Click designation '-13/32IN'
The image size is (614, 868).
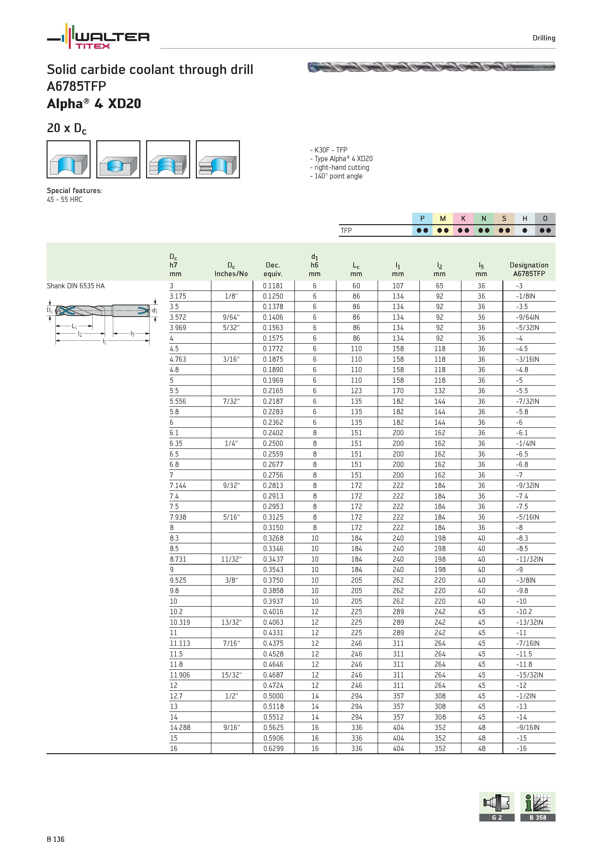pyautogui.click(x=530, y=622)
